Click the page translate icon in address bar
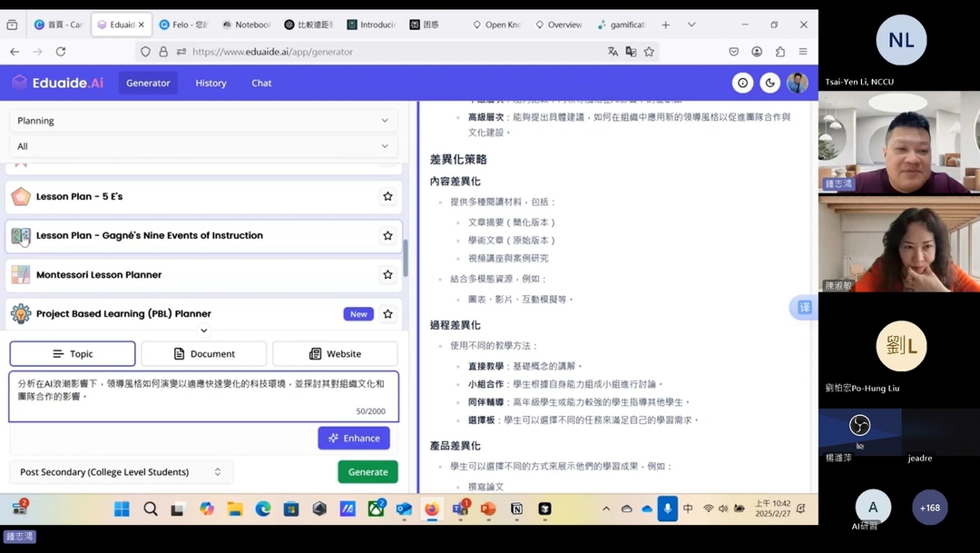The width and height of the screenshot is (980, 553). tap(612, 52)
